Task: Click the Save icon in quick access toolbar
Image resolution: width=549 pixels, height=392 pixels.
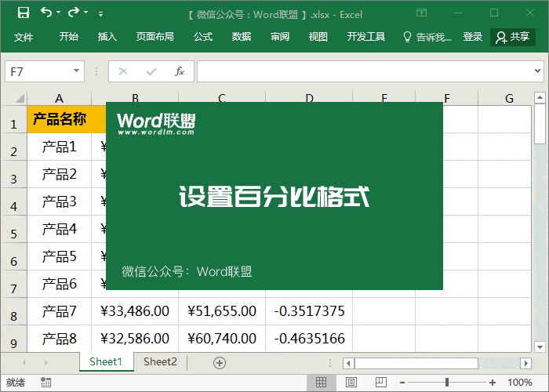Action: coord(24,13)
